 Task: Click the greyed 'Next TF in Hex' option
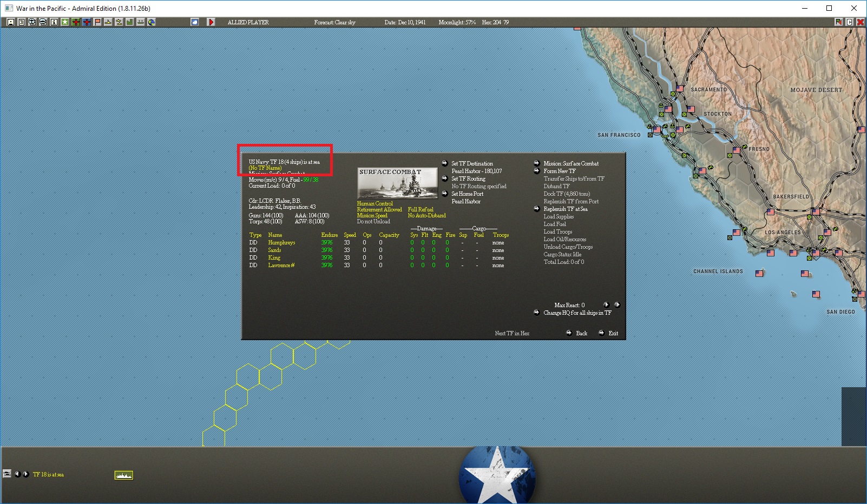(512, 333)
